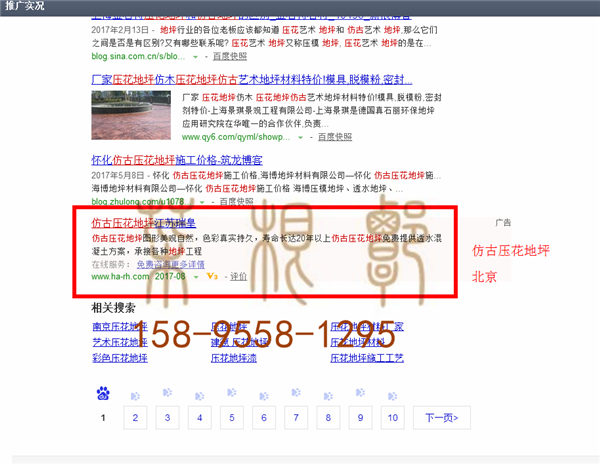The height and width of the screenshot is (464, 600).
Task: Open the paved plaza result thumbnail
Action: click(131, 115)
